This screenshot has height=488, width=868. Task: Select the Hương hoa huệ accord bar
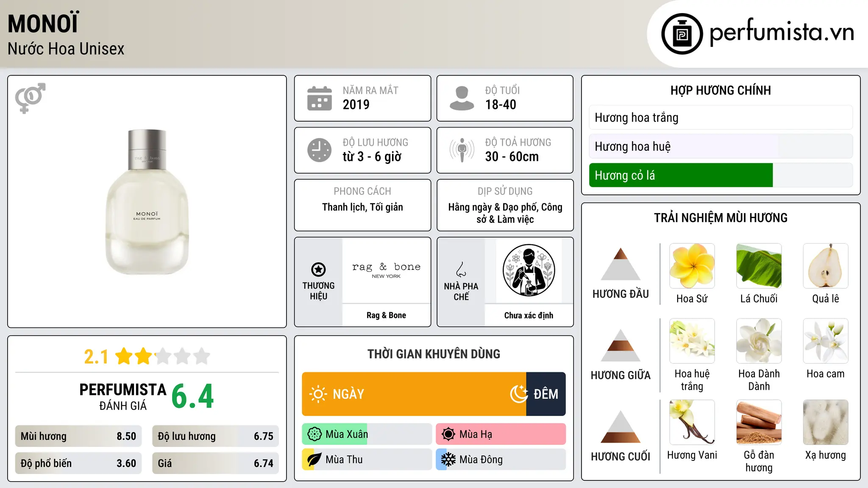click(x=721, y=146)
